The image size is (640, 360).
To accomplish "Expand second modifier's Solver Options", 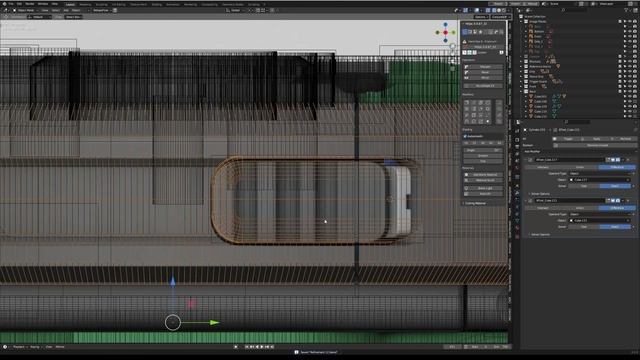I will tap(540, 235).
